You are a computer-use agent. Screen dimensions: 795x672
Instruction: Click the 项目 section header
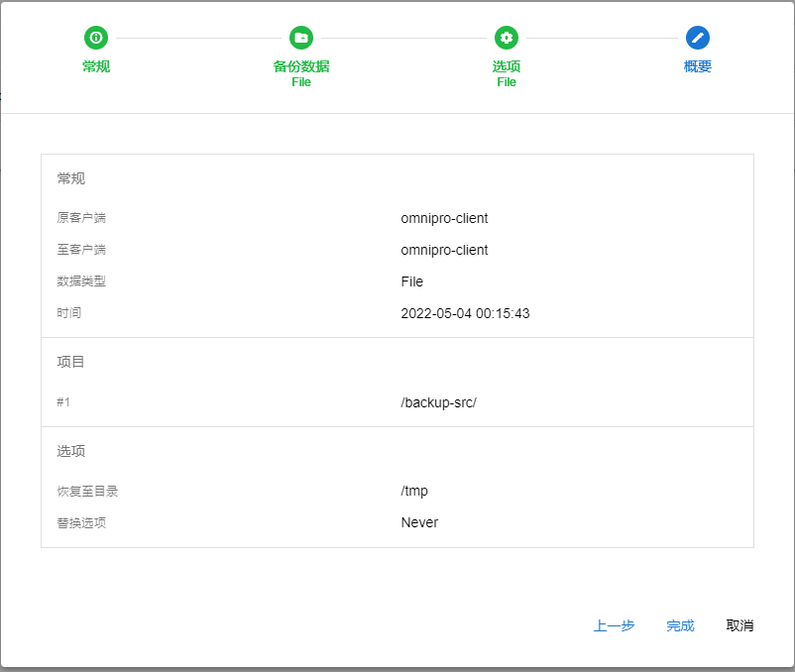coord(71,362)
